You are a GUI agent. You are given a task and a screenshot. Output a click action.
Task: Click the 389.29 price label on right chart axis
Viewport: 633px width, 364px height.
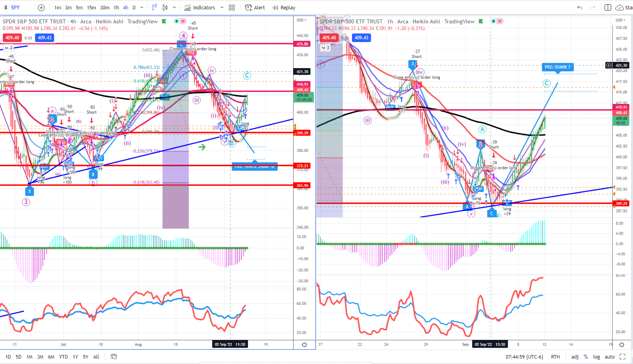point(621,204)
